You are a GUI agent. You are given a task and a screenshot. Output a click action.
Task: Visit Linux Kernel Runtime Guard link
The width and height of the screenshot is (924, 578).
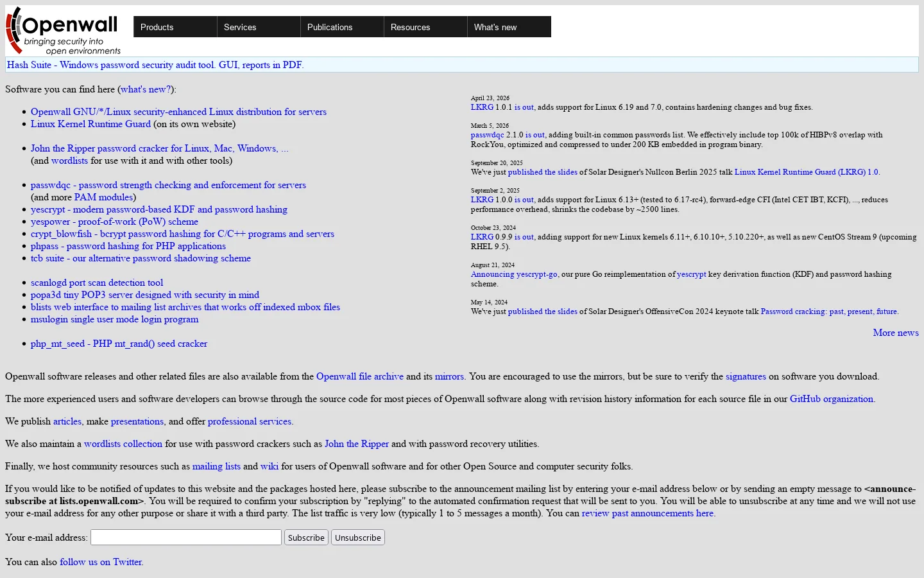click(x=90, y=124)
